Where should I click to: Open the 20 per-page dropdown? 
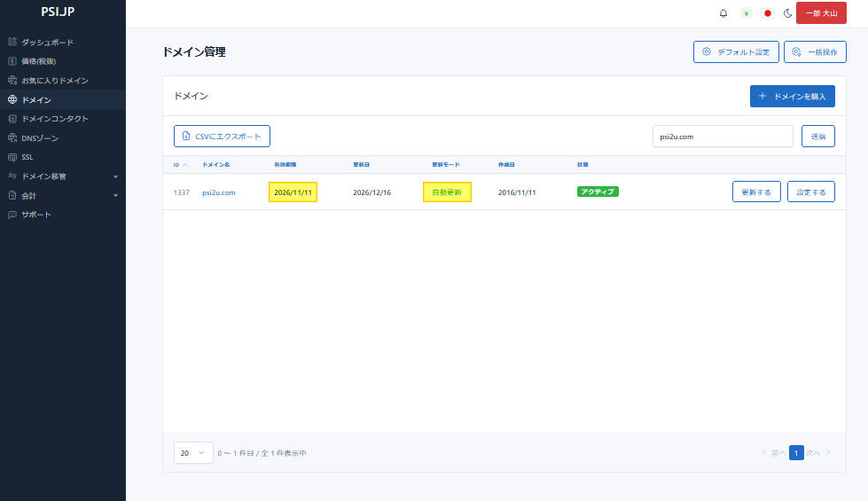pos(193,453)
